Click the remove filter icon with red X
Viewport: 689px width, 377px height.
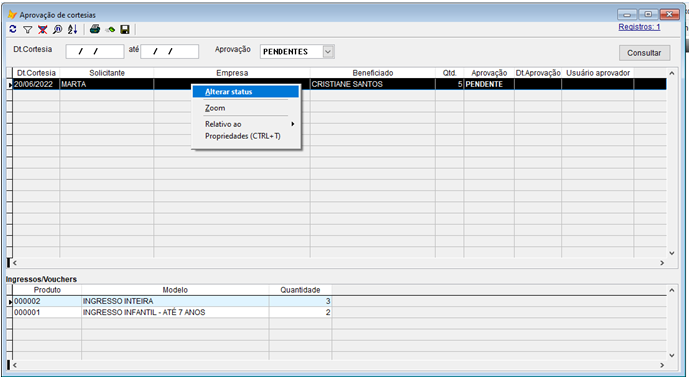click(43, 29)
